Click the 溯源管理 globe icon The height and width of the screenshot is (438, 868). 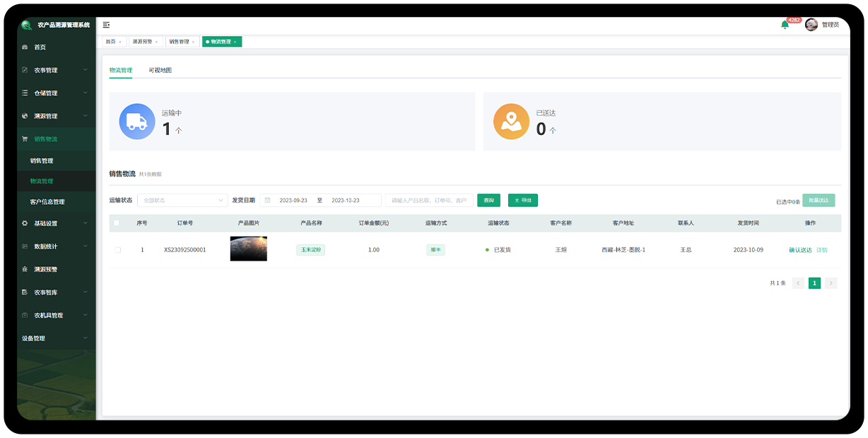pyautogui.click(x=25, y=116)
